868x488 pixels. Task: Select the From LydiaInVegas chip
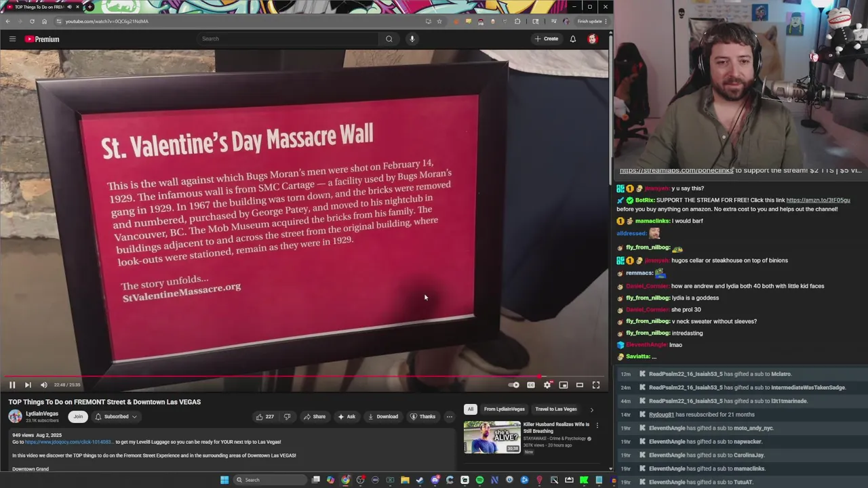point(505,409)
